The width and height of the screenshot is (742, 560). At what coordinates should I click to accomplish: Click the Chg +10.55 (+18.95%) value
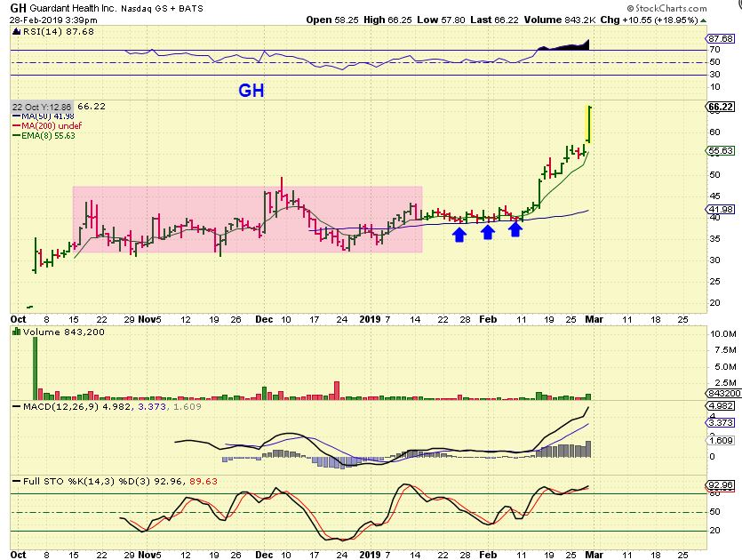tap(650, 20)
